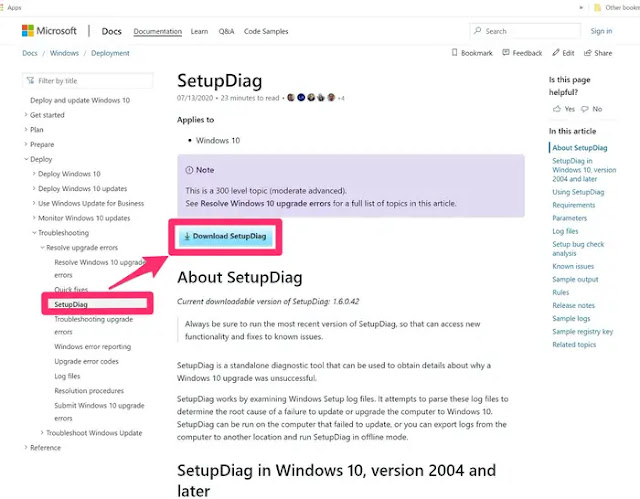
Task: Jump to Related topics section
Action: (574, 344)
